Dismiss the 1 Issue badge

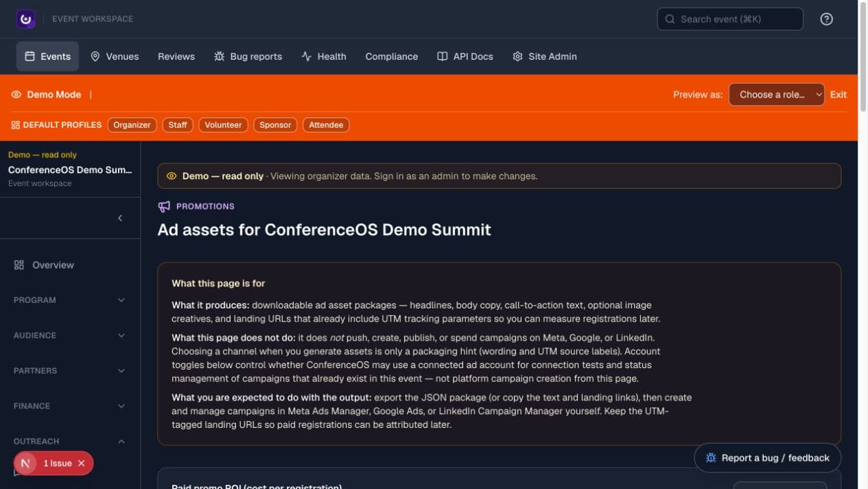81,464
